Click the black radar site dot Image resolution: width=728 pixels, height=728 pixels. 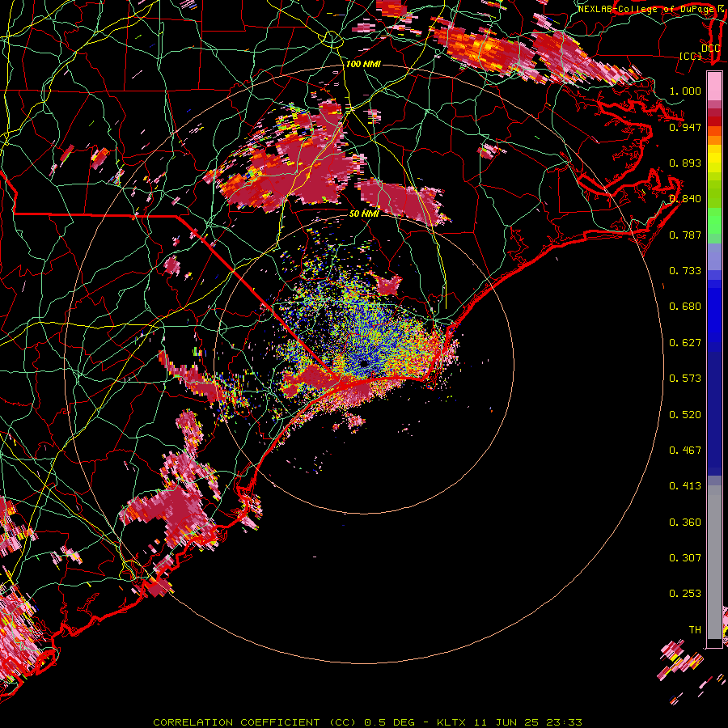coord(364,363)
